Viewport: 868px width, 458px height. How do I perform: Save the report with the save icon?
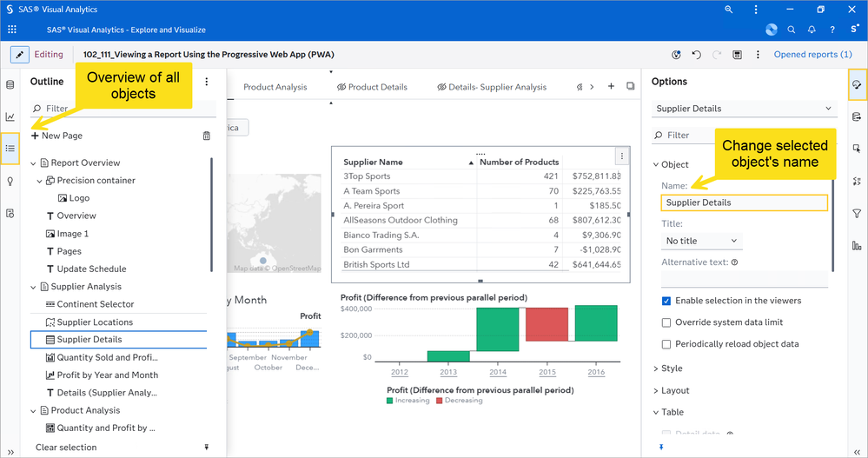coord(737,54)
